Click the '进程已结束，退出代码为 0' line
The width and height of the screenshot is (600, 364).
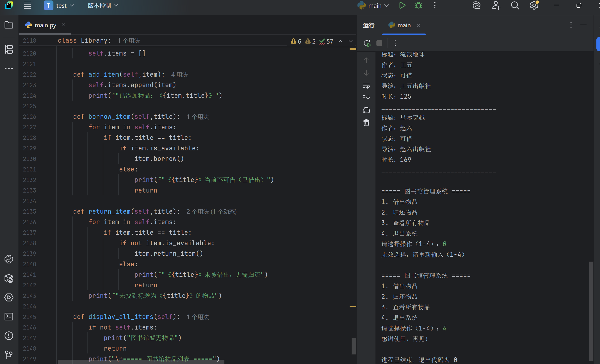point(419,360)
